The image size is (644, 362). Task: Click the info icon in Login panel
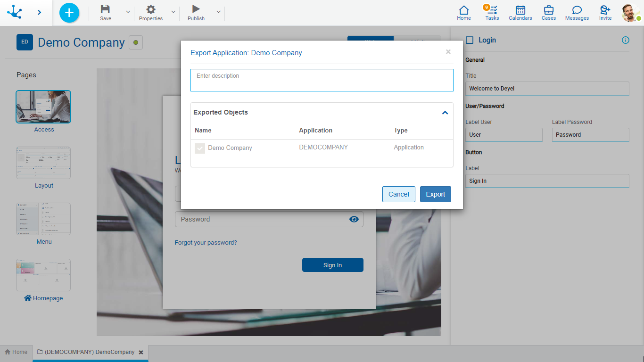tap(626, 40)
